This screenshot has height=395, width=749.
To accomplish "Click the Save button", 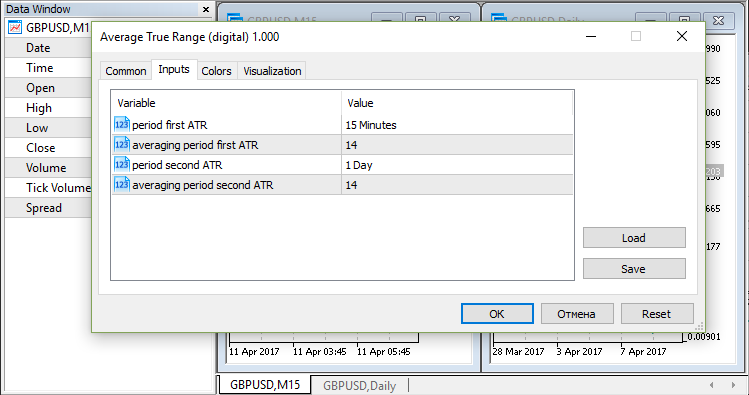I will tap(634, 269).
